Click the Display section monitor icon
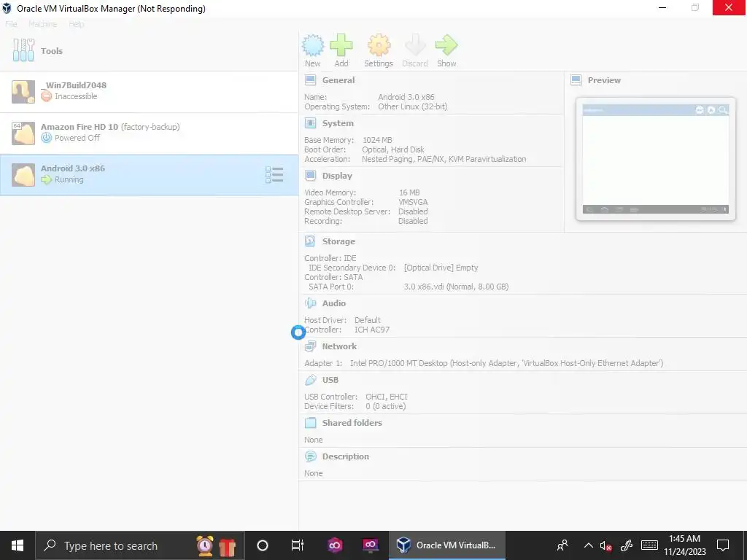747x560 pixels. click(x=310, y=176)
